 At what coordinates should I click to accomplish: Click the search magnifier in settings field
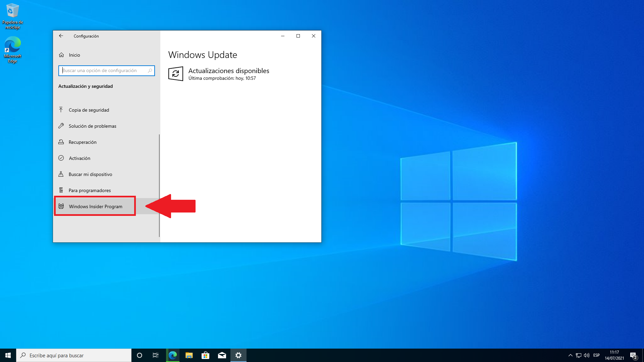(x=150, y=71)
